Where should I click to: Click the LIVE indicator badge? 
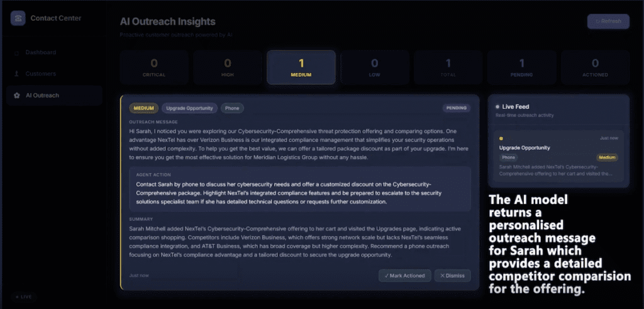coord(23,296)
